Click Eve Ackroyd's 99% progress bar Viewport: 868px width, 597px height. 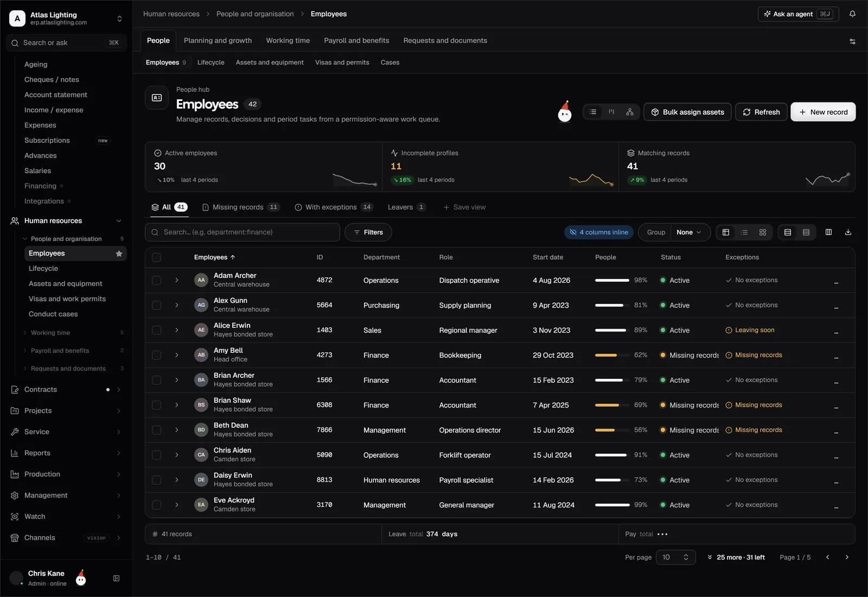(612, 505)
